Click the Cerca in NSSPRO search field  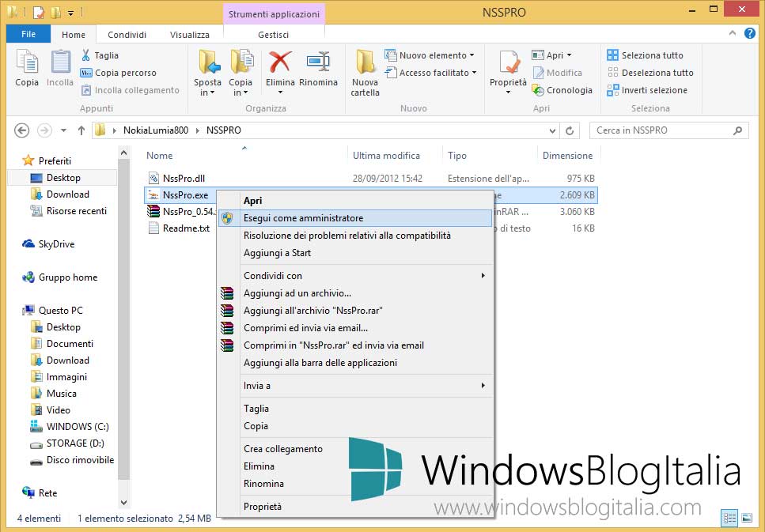point(669,130)
